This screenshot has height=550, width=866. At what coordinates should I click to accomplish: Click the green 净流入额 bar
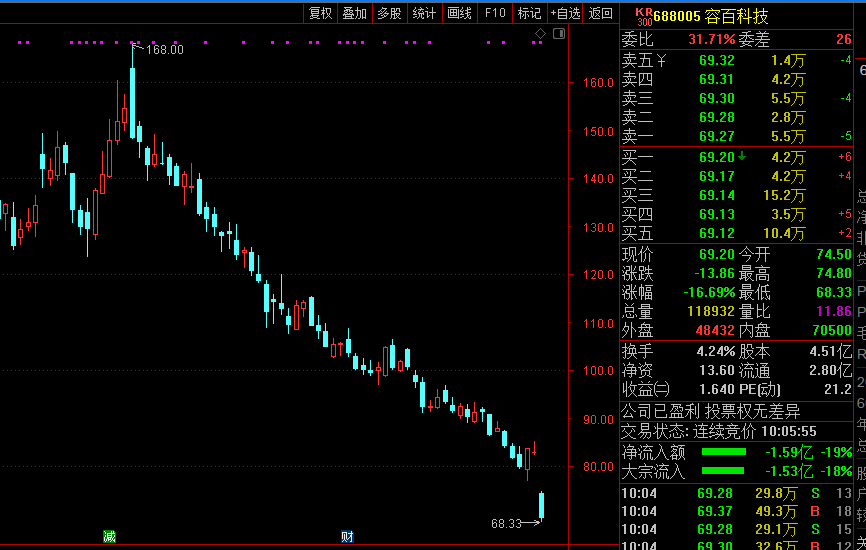(x=724, y=452)
